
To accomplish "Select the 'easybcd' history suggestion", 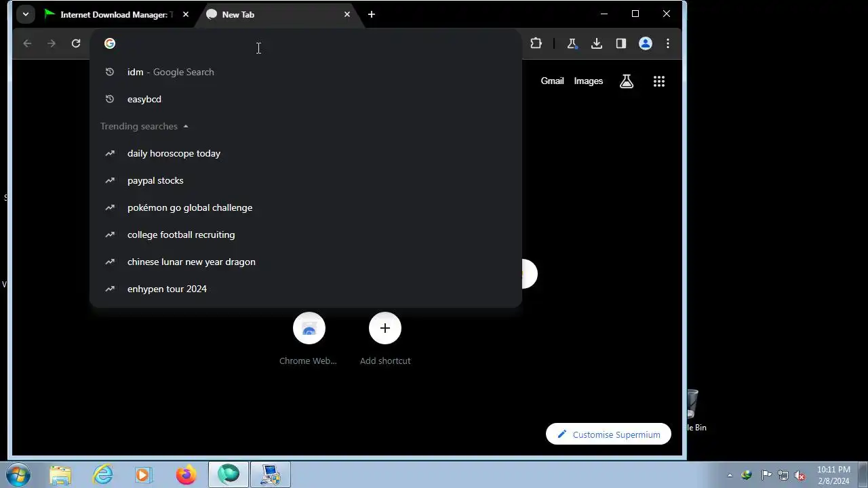I will click(306, 99).
